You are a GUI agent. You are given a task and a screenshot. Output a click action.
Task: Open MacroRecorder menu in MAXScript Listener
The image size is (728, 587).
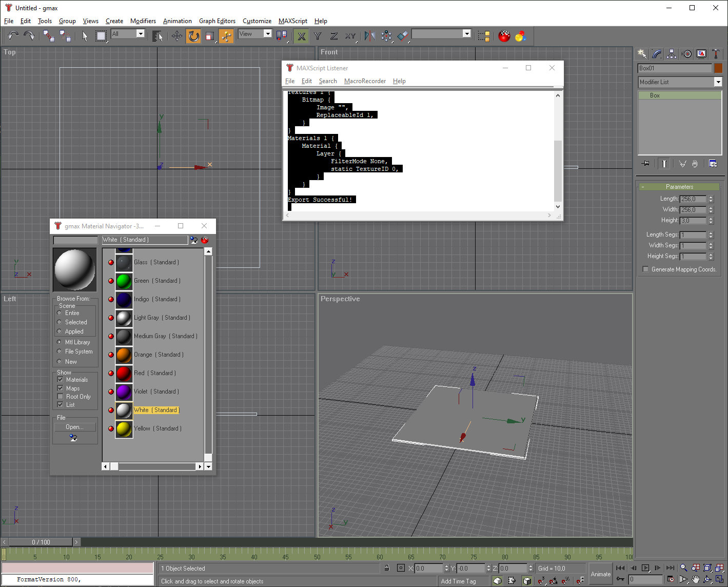coord(365,81)
